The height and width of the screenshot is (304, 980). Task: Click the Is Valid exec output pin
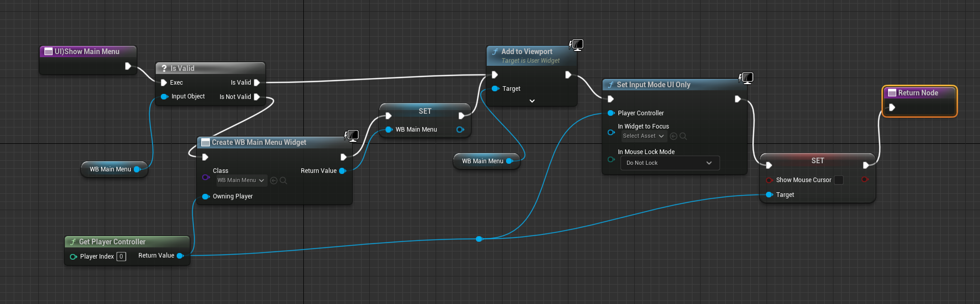pyautogui.click(x=257, y=83)
